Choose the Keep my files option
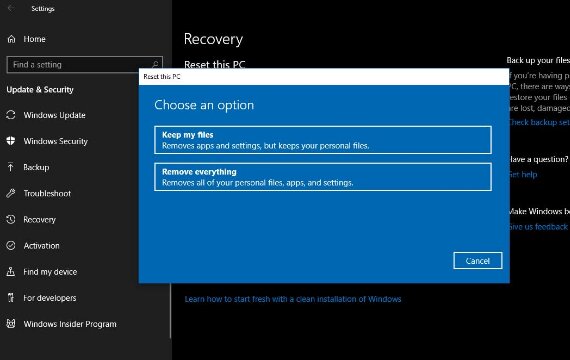The width and height of the screenshot is (570, 360). point(323,140)
